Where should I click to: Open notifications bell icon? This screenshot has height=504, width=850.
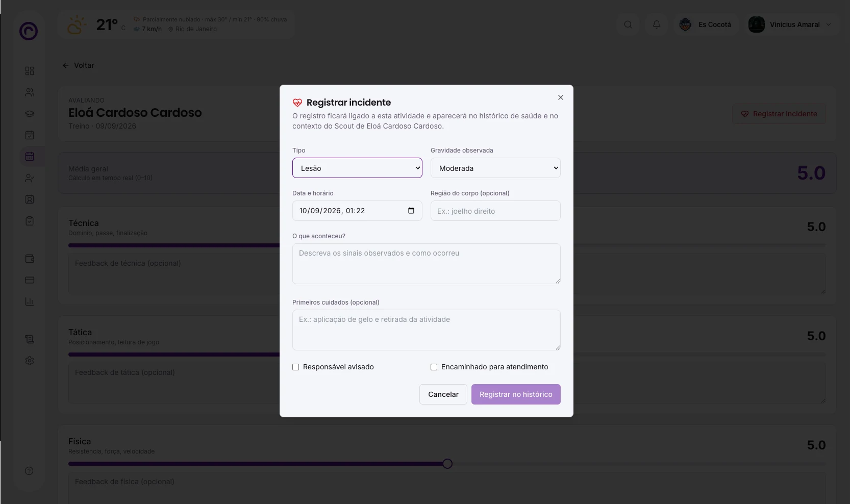657,24
